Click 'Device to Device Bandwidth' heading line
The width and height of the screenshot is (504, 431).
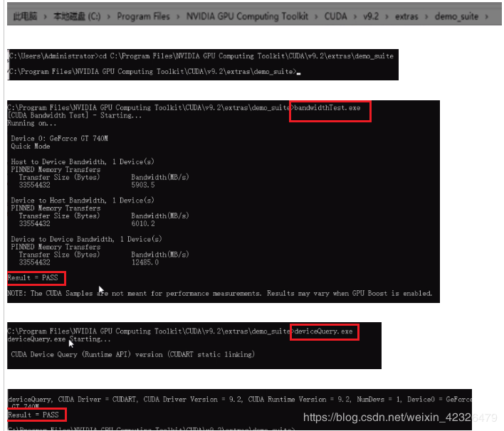point(86,239)
